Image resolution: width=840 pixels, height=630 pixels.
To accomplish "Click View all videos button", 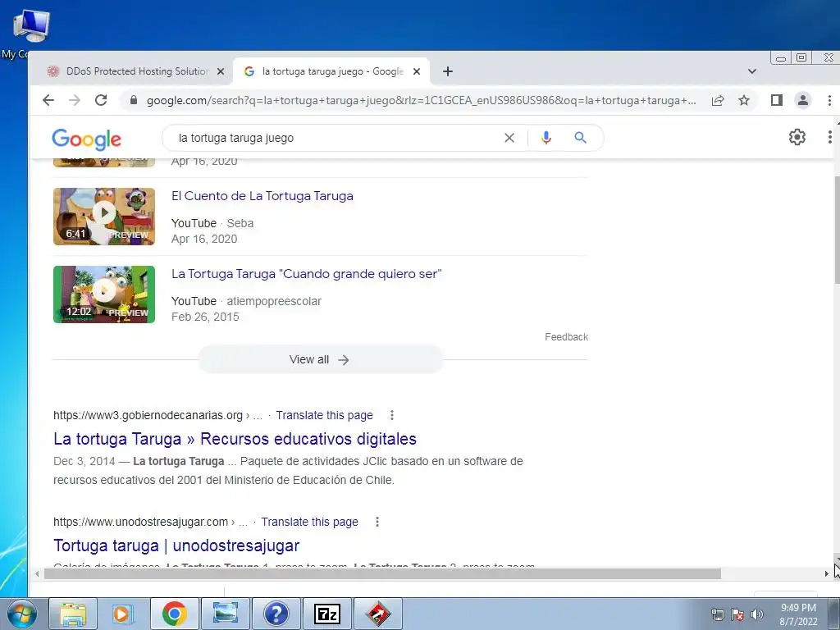I will 321,359.
